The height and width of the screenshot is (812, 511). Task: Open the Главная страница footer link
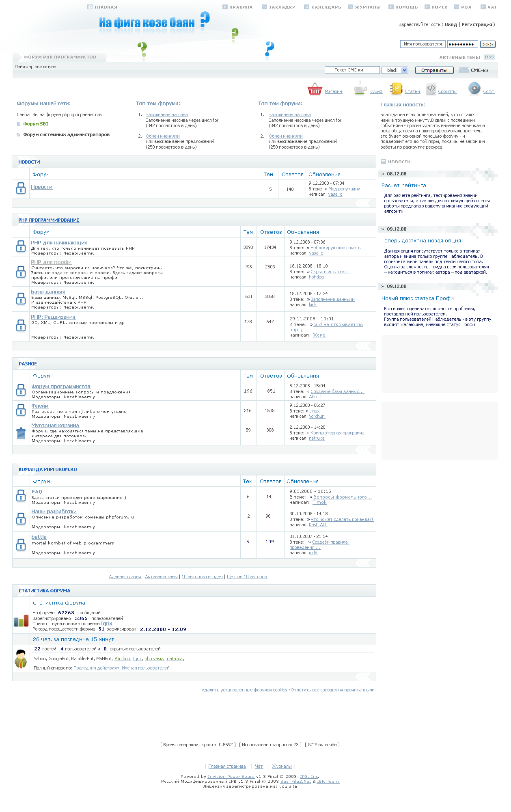click(x=227, y=766)
